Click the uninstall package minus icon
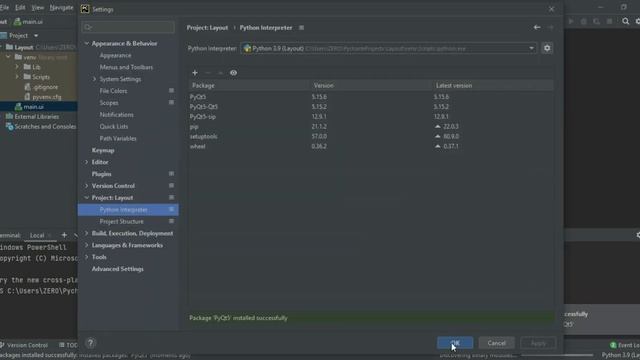Image resolution: width=640 pixels, height=360 pixels. pos(208,73)
